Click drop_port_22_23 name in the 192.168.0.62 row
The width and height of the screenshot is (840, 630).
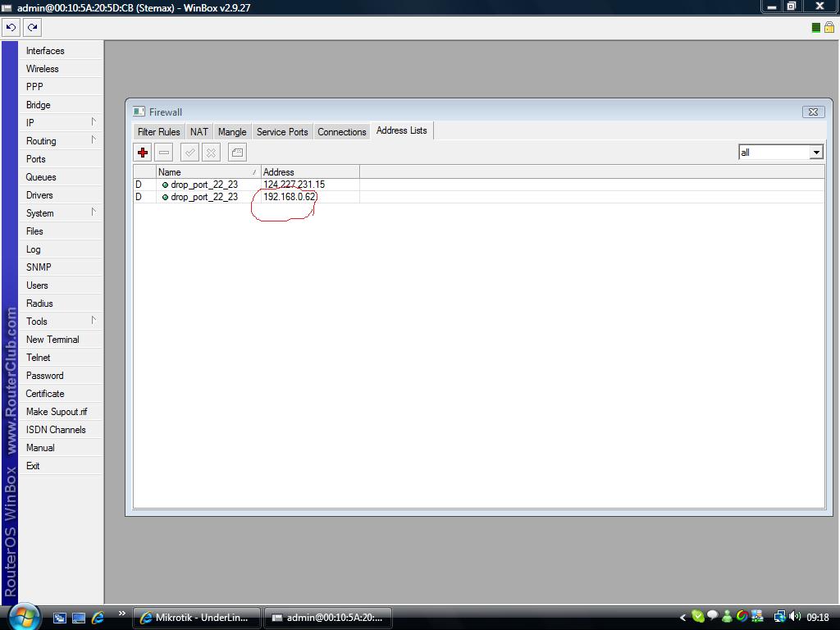(x=204, y=197)
